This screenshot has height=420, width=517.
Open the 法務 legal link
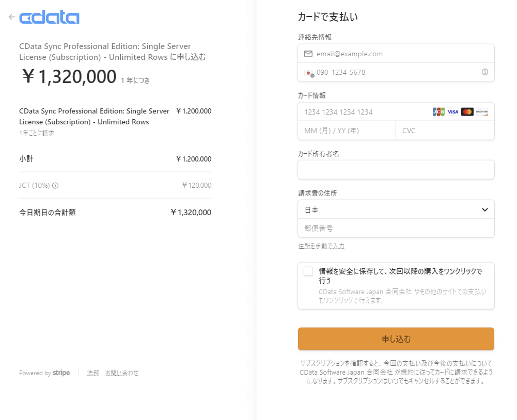point(93,373)
